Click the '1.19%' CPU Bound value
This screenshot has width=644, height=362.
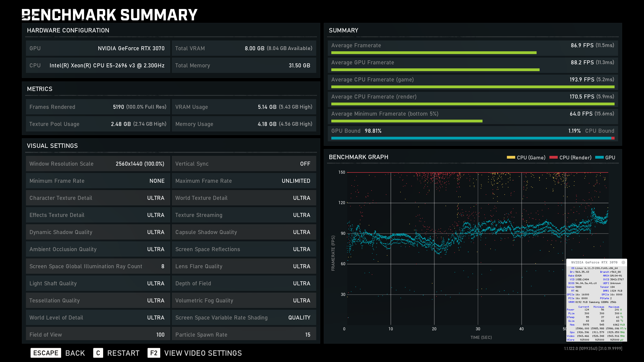coord(575,131)
